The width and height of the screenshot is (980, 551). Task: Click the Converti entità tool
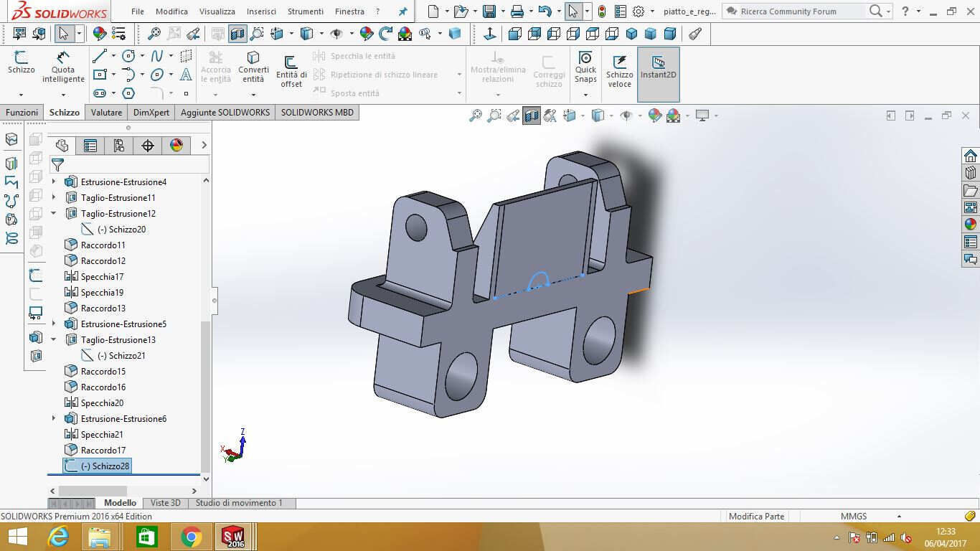253,67
